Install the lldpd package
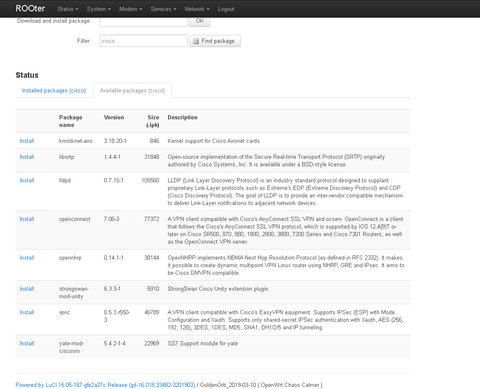Image resolution: width=480 pixels, height=389 pixels. coord(27,180)
